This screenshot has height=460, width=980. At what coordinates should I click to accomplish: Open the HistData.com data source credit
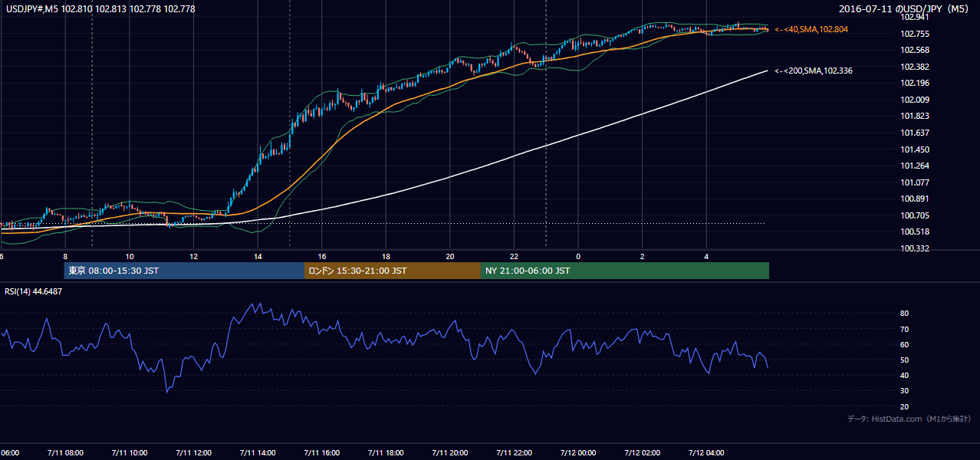[909, 419]
